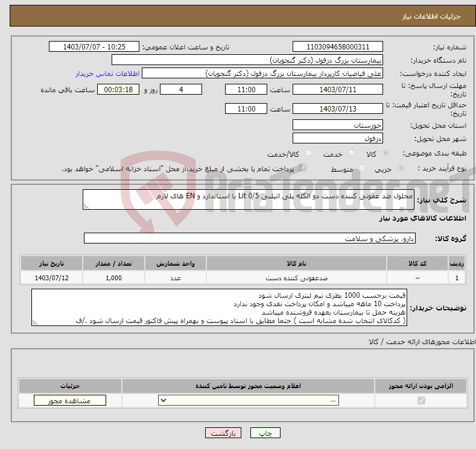The width and height of the screenshot is (476, 449).
Task: Select the متوسط purchase type radio
Action: 362,168
